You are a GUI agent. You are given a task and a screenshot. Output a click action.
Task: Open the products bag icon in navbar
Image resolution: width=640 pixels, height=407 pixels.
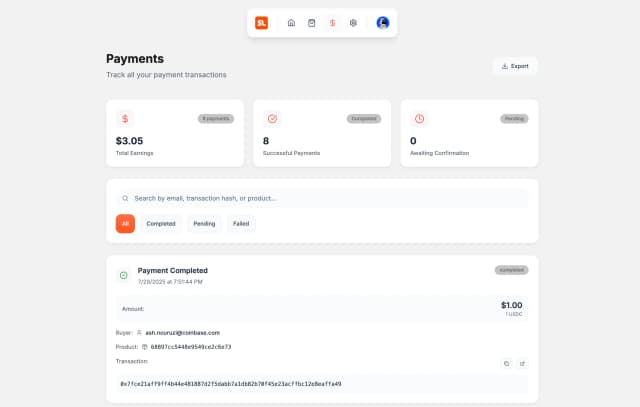(312, 23)
